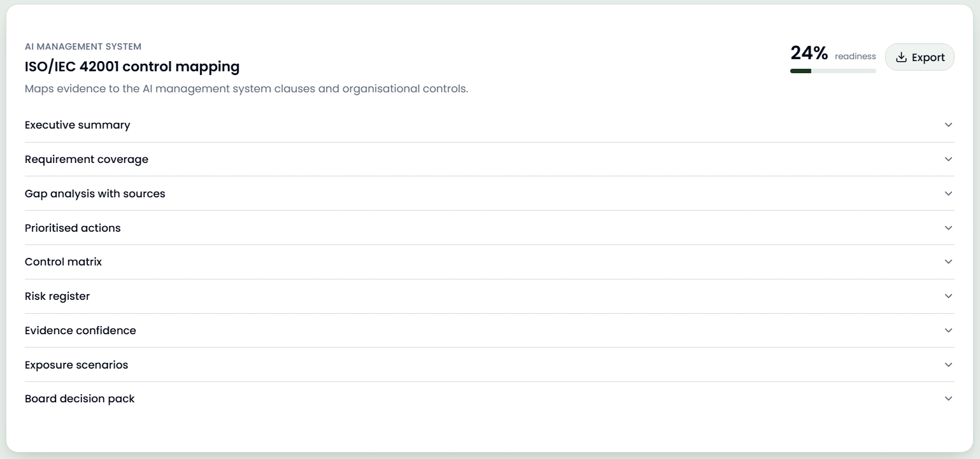Expand the Exposure scenarios chevron
The height and width of the screenshot is (459, 980).
[949, 365]
